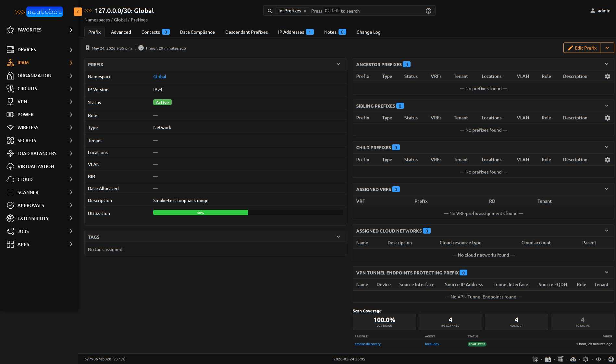Open the help lifebuoy footer icon
Viewport: 616px width, 364px height.
(611, 359)
